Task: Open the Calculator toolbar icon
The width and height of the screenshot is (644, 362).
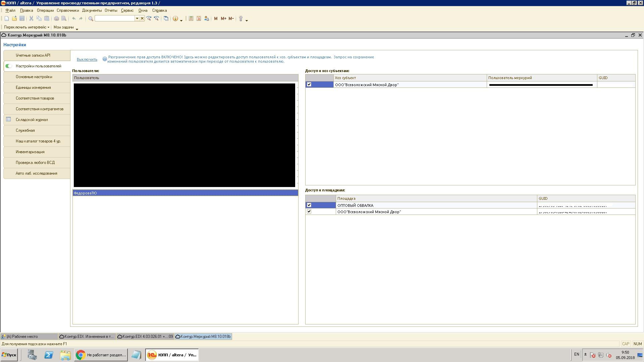Action: pos(191,19)
